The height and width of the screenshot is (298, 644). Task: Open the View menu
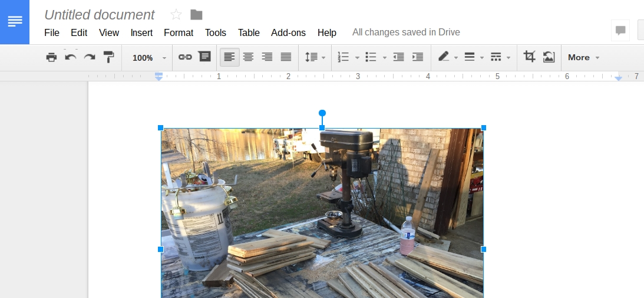[x=109, y=32]
